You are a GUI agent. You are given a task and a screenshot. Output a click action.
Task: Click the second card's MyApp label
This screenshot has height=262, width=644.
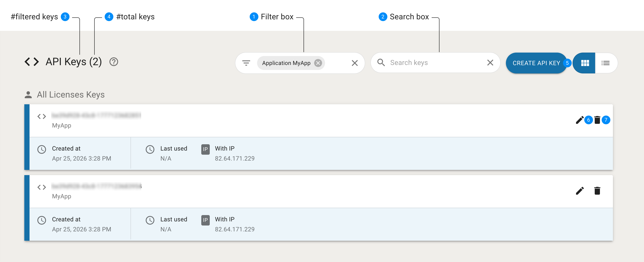[61, 196]
